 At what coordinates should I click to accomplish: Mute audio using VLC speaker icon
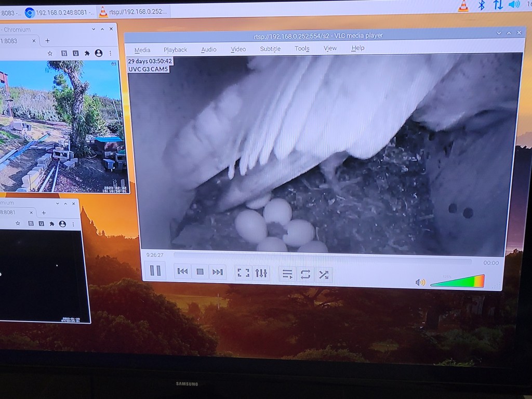point(420,283)
